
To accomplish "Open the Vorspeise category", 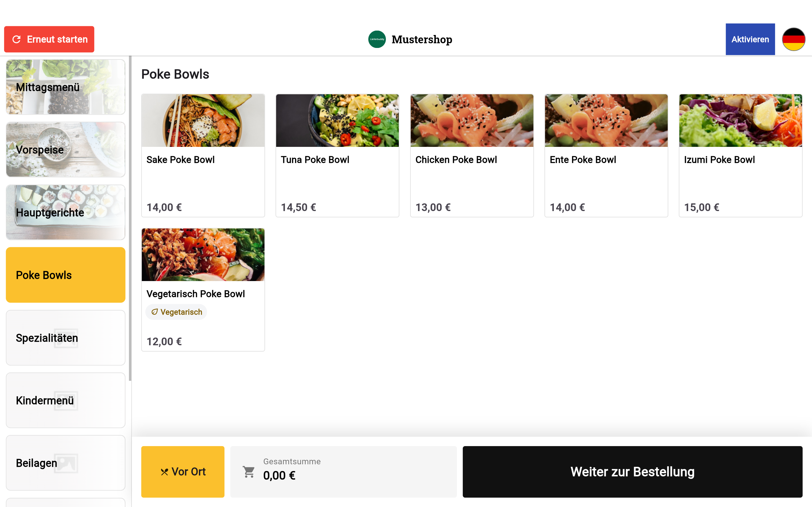I will 65,150.
